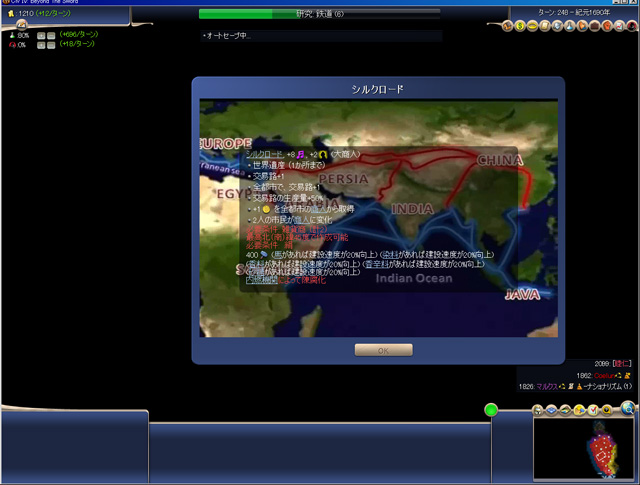Click the 香辛料 link in tooltip

(376, 264)
